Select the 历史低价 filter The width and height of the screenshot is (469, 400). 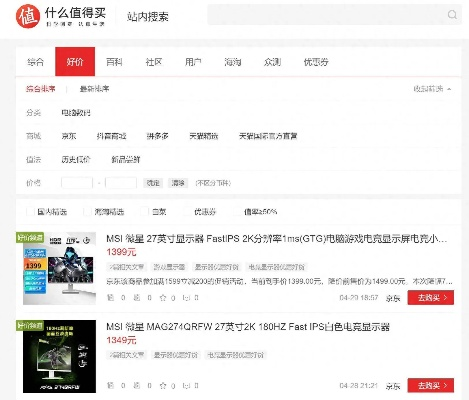pyautogui.click(x=76, y=159)
